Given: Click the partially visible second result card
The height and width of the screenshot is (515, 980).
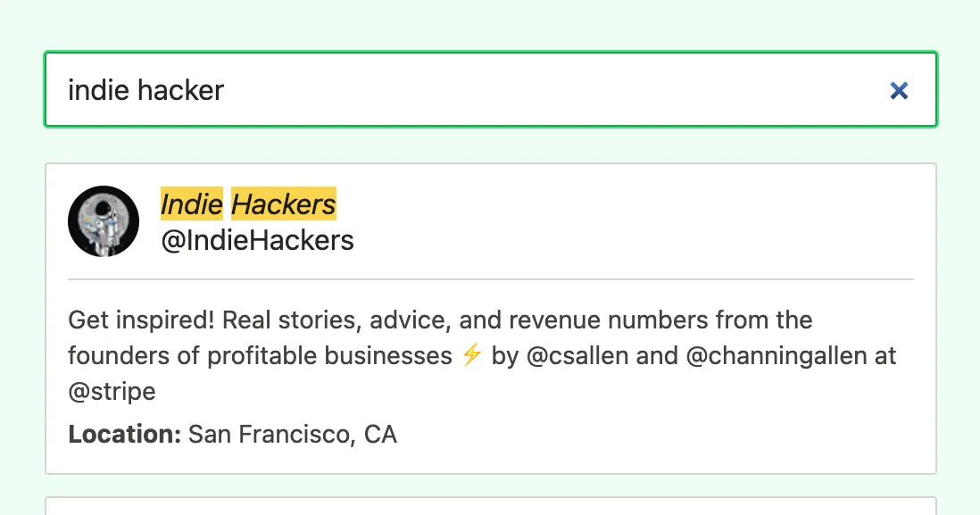Looking at the screenshot, I should click(x=491, y=506).
